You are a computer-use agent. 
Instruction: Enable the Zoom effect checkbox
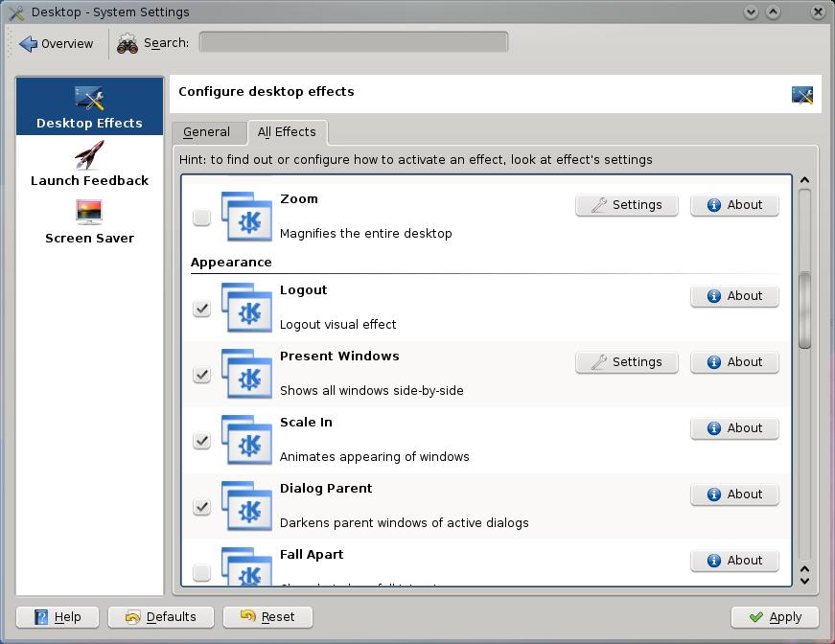(x=201, y=218)
